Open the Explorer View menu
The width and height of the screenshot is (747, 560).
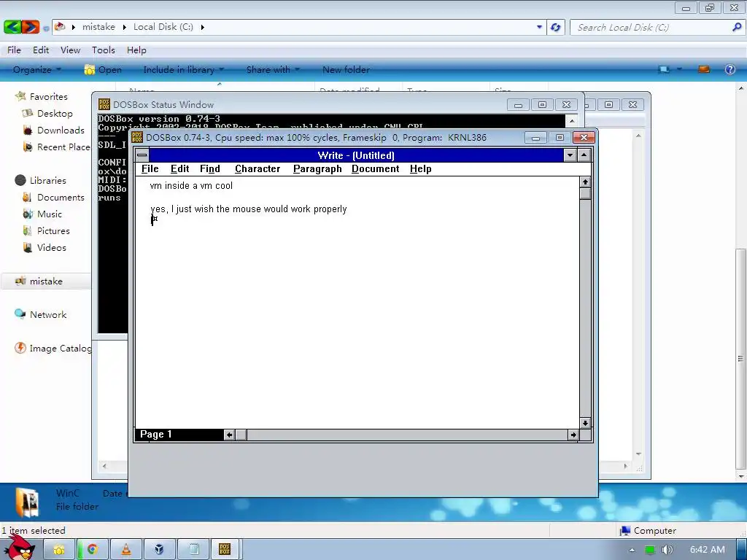pyautogui.click(x=70, y=50)
